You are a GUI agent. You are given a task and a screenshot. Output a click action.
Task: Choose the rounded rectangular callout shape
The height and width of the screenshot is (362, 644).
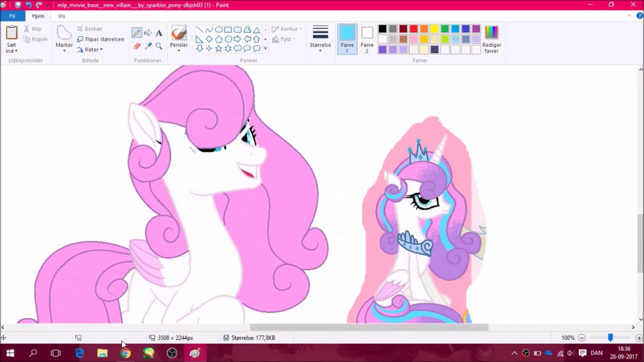[x=237, y=49]
